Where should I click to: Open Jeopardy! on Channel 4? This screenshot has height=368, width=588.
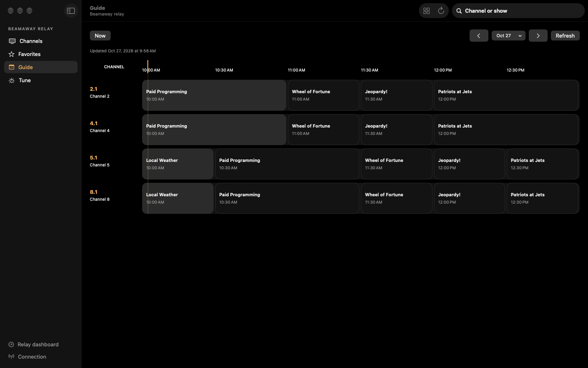tap(396, 130)
